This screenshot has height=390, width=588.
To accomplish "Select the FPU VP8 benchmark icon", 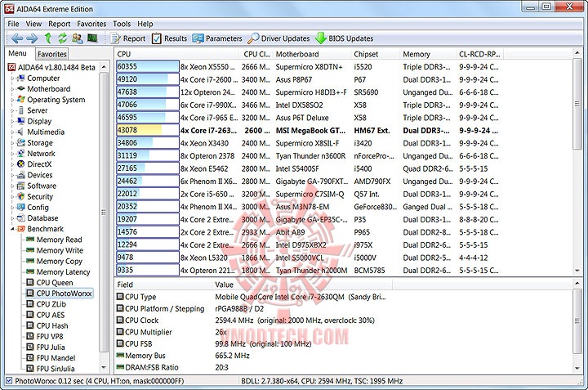I will click(30, 336).
